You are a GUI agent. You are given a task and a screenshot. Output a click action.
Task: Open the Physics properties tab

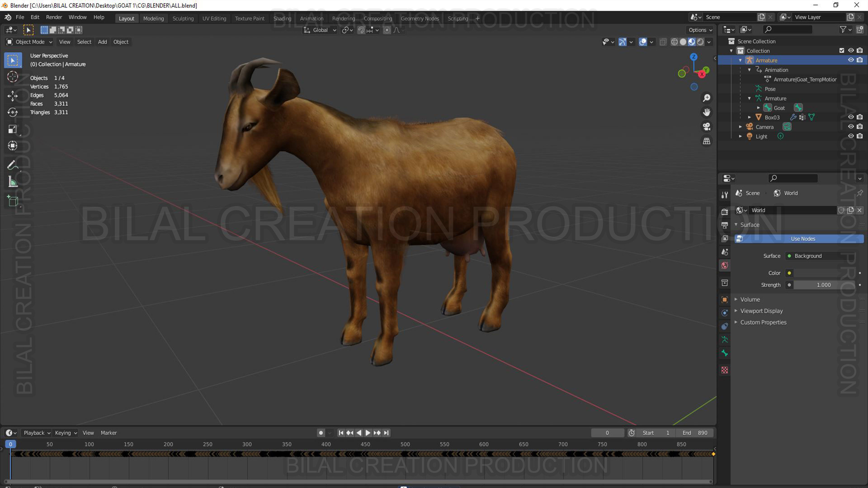pyautogui.click(x=724, y=313)
